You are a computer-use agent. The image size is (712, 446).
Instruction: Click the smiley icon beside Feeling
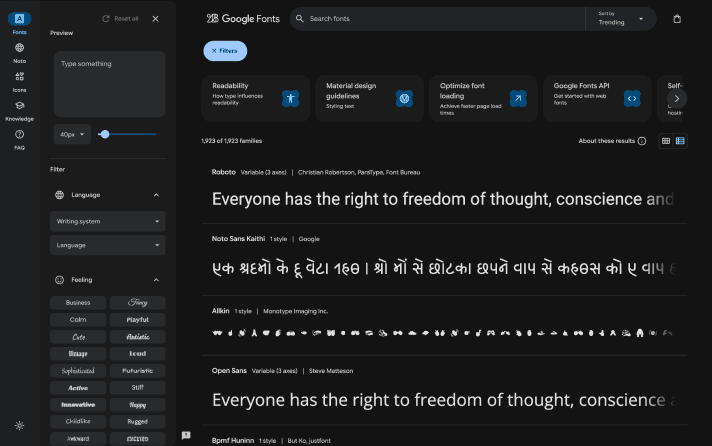coord(59,280)
